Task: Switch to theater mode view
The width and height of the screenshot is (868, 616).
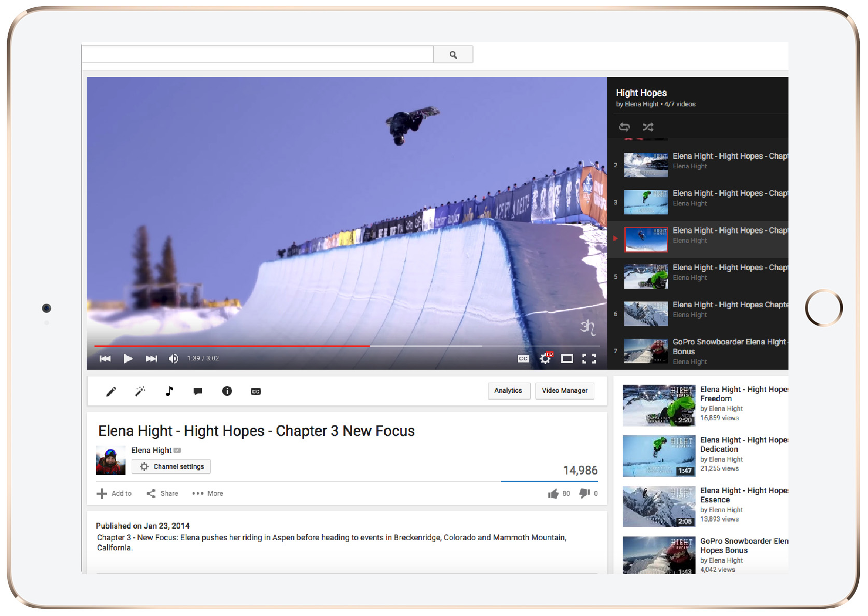Action: [x=567, y=358]
